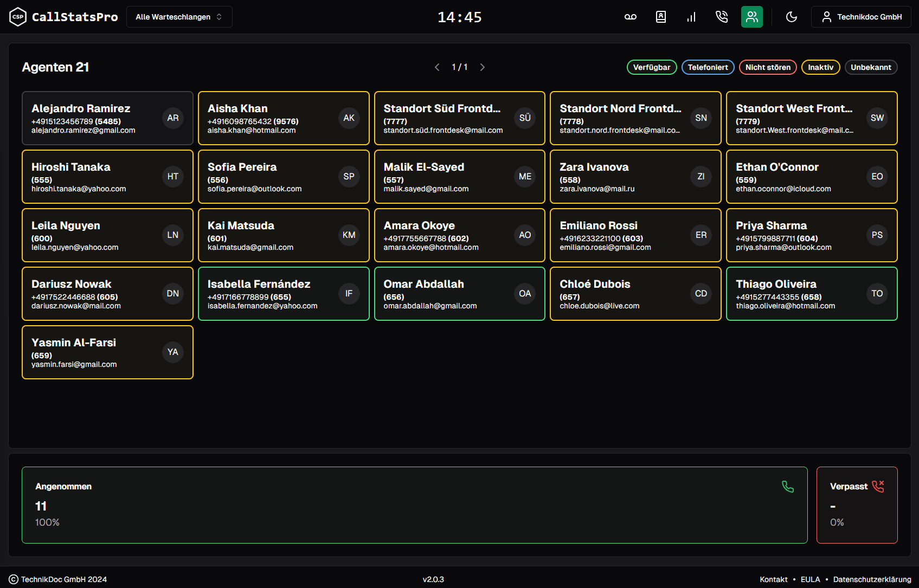Image resolution: width=919 pixels, height=588 pixels.
Task: Toggle the Verfügbar status filter
Action: [x=651, y=67]
